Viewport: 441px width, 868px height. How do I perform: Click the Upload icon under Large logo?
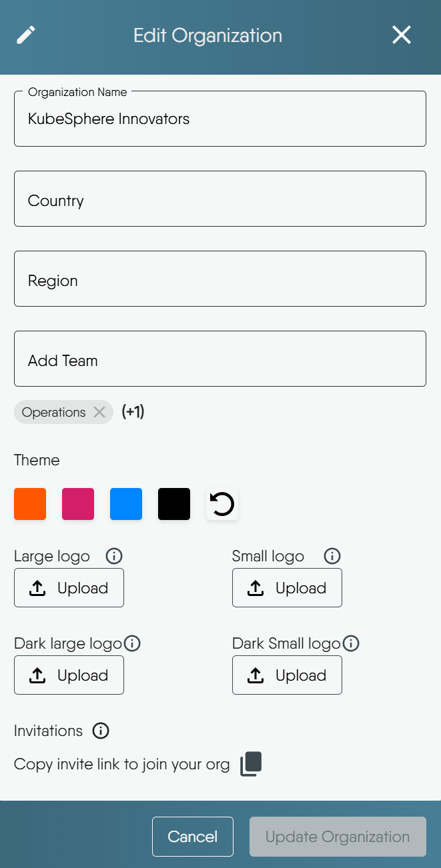[x=37, y=587]
